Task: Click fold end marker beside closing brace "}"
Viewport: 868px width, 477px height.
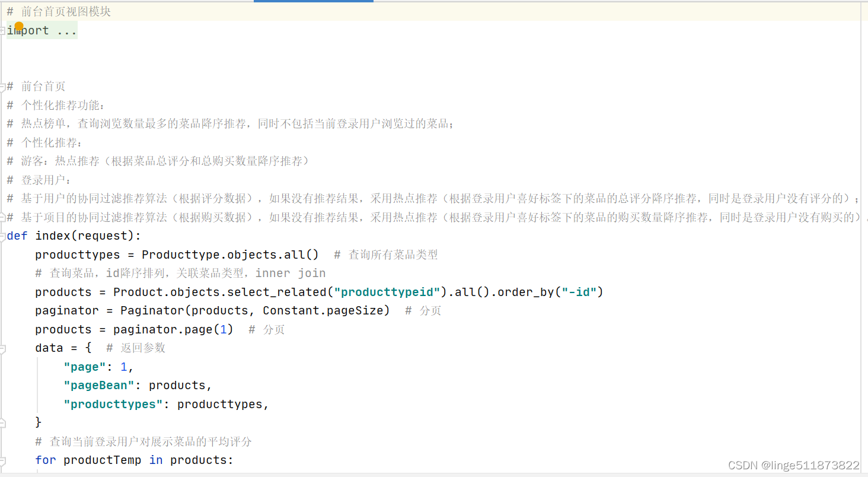Action: 2,422
